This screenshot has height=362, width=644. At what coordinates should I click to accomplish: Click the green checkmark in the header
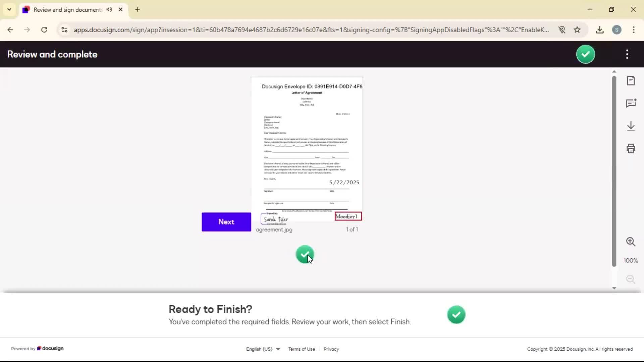pos(586,54)
